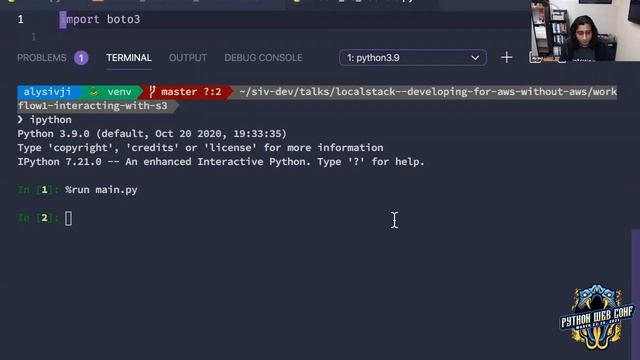Viewport: 640px width, 360px height.
Task: Click the In [1] prompt label
Action: (x=38, y=190)
